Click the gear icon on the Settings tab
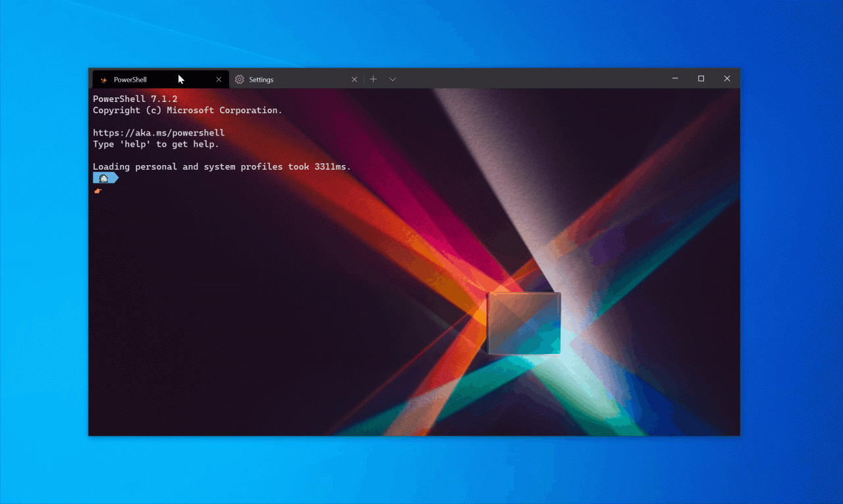 pyautogui.click(x=239, y=79)
